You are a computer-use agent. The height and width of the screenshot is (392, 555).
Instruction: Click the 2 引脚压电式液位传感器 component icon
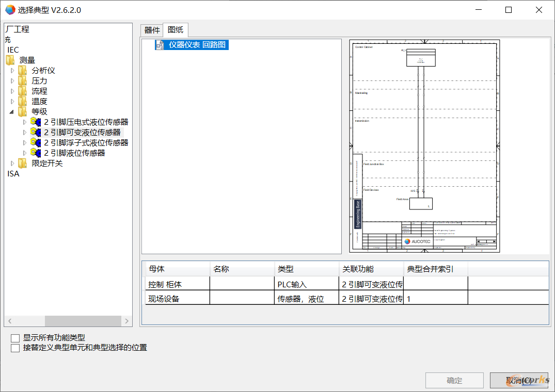click(x=36, y=122)
